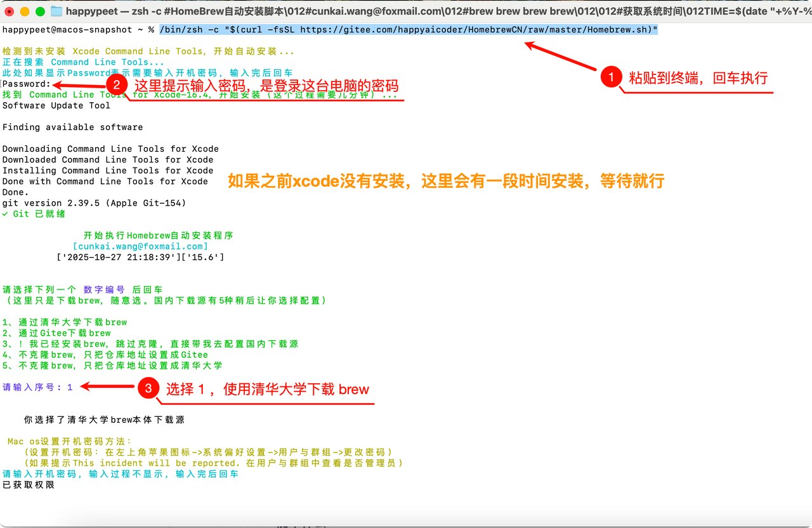The image size is (812, 528).
Task: Click the cunkai.wang@foxmail.com email address
Action: pyautogui.click(x=140, y=246)
